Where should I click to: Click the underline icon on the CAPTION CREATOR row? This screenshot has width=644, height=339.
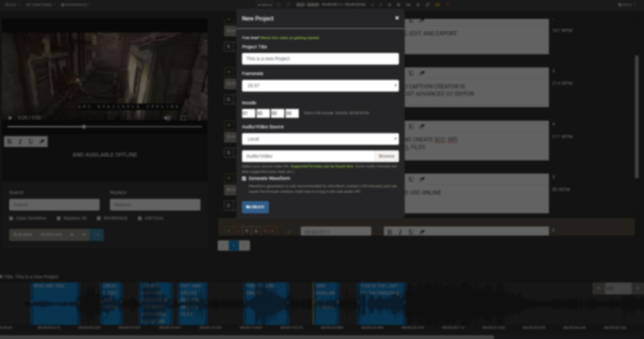point(411,73)
